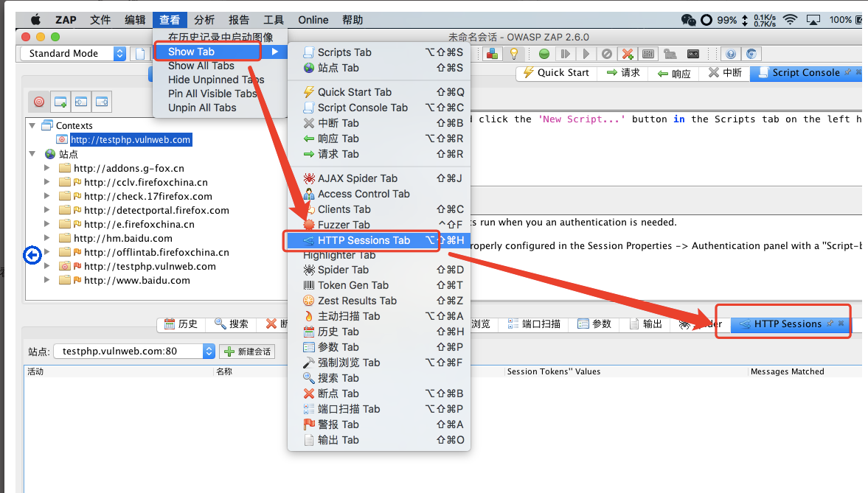Close the HTTP Sessions tab with its X
Image resolution: width=868 pixels, height=493 pixels.
(841, 323)
